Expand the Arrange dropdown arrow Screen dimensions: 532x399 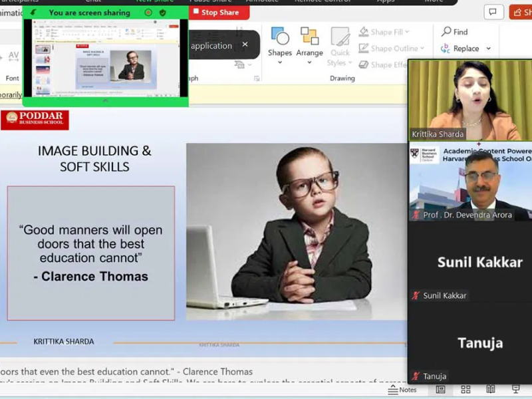pos(309,63)
